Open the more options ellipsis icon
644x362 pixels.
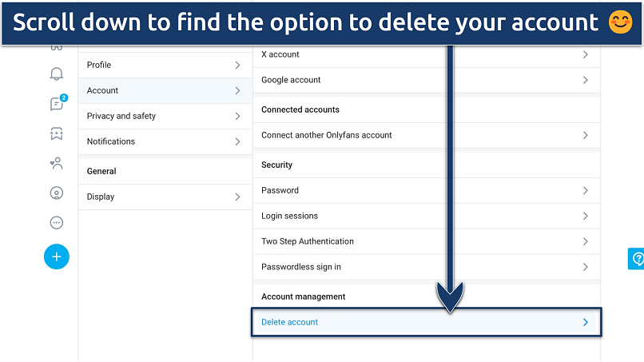point(56,223)
